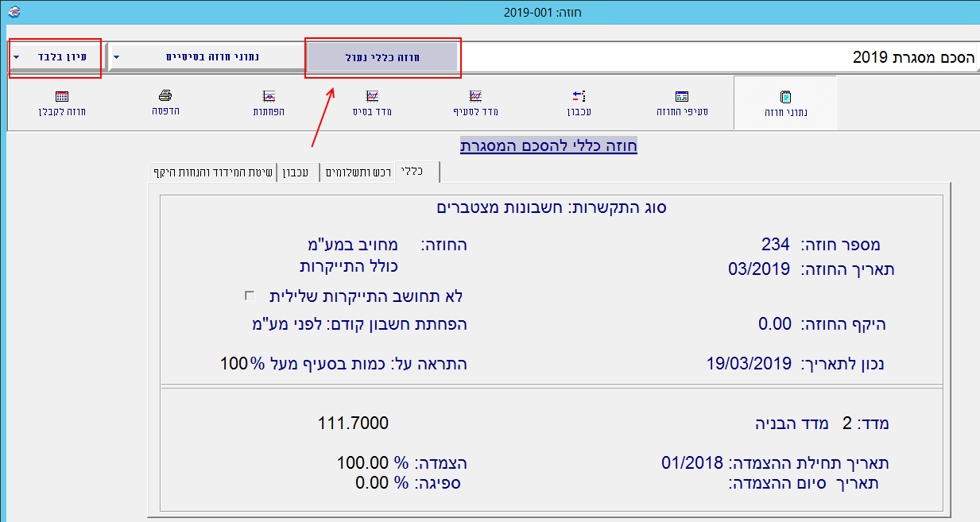Toggle the לא תחושב התייקרות שלילית checkbox
The image size is (980, 522).
[250, 296]
